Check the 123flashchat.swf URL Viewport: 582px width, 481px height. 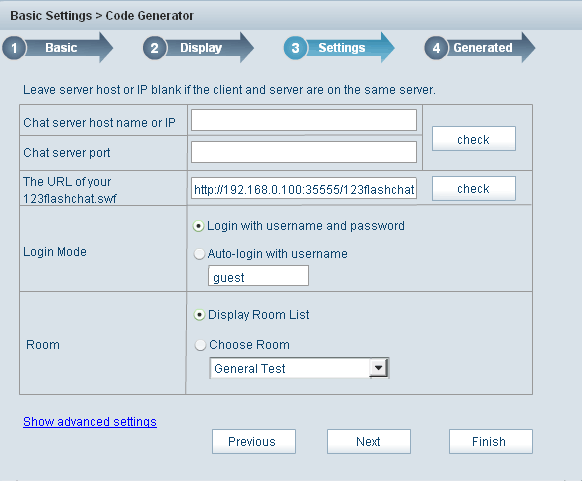(x=474, y=188)
